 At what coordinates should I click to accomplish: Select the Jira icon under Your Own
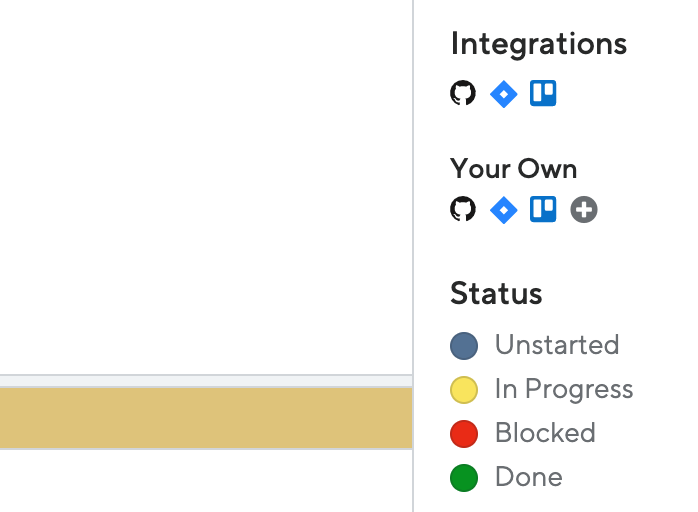click(x=503, y=210)
